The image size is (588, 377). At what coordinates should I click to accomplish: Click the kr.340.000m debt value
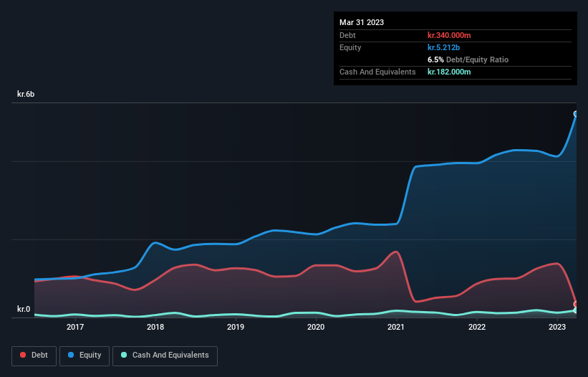pos(449,35)
